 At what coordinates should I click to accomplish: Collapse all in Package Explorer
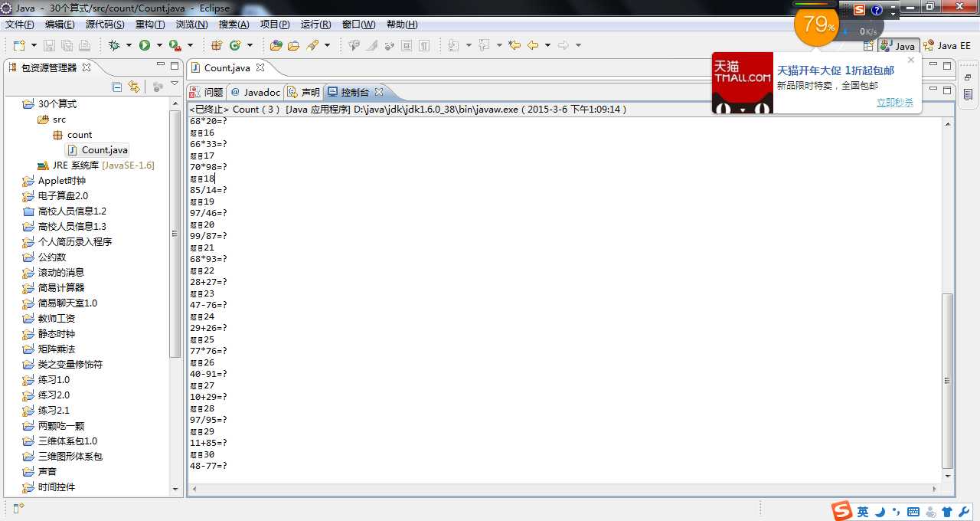tap(117, 87)
